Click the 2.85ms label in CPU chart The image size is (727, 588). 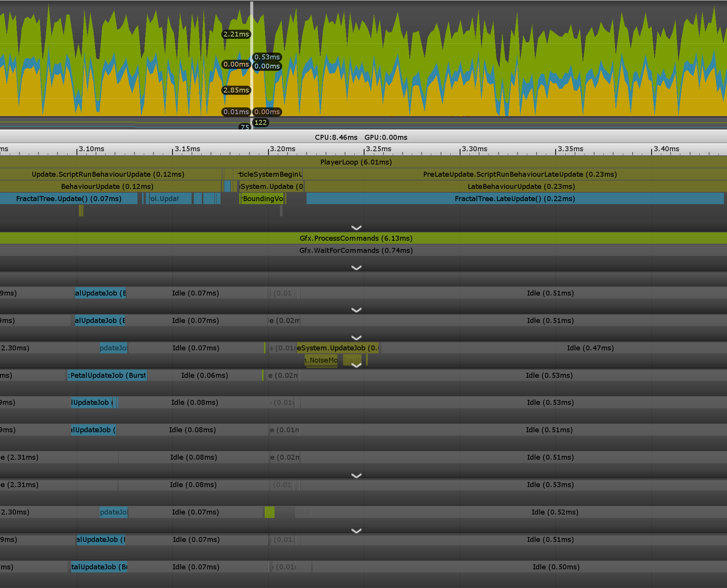pyautogui.click(x=236, y=90)
